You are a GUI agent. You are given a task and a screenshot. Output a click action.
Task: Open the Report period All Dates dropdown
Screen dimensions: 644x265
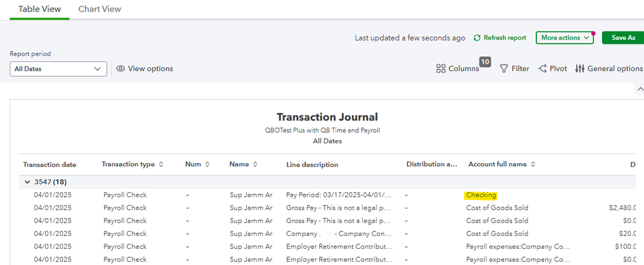click(x=58, y=69)
